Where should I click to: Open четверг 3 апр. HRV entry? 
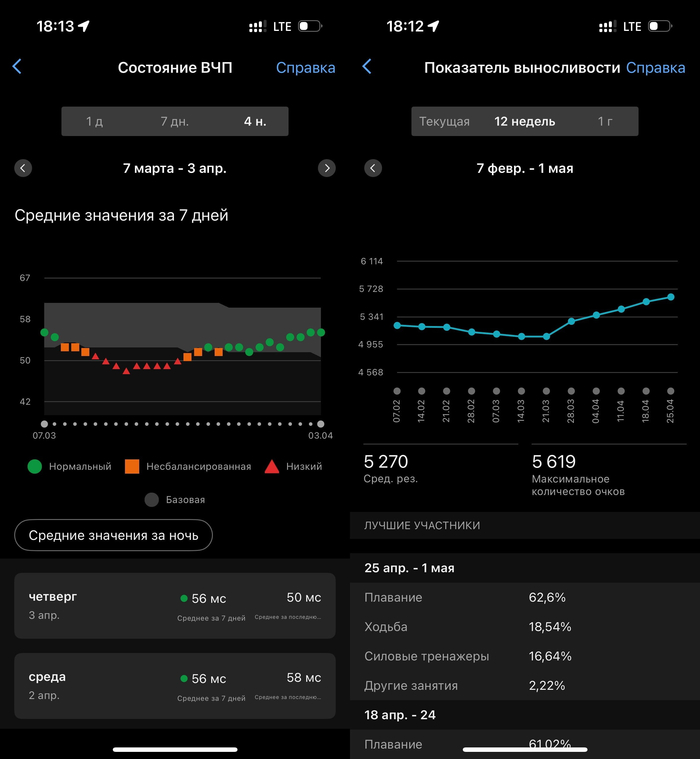click(175, 605)
